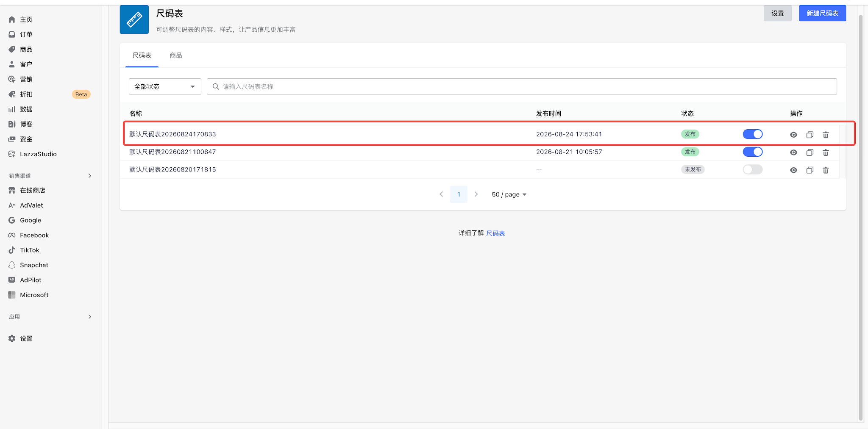Screen dimensions: 868x429
Task: Go to the previous page arrow
Action: [441, 194]
